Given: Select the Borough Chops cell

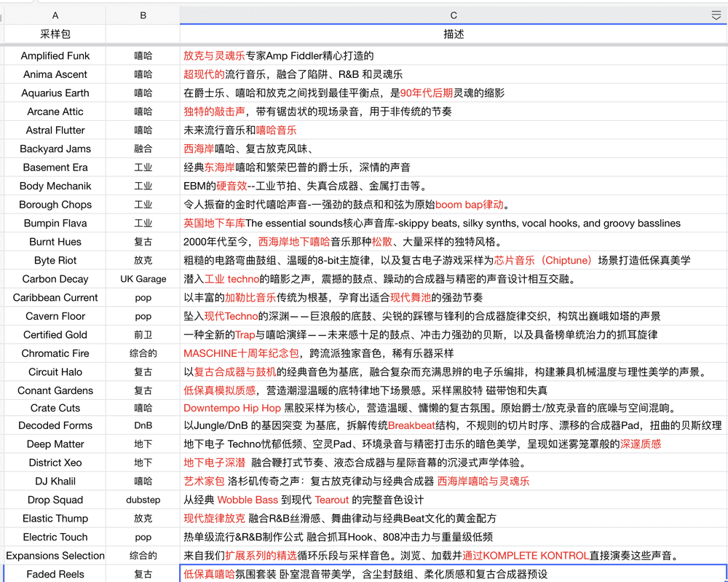Looking at the screenshot, I should 55,205.
